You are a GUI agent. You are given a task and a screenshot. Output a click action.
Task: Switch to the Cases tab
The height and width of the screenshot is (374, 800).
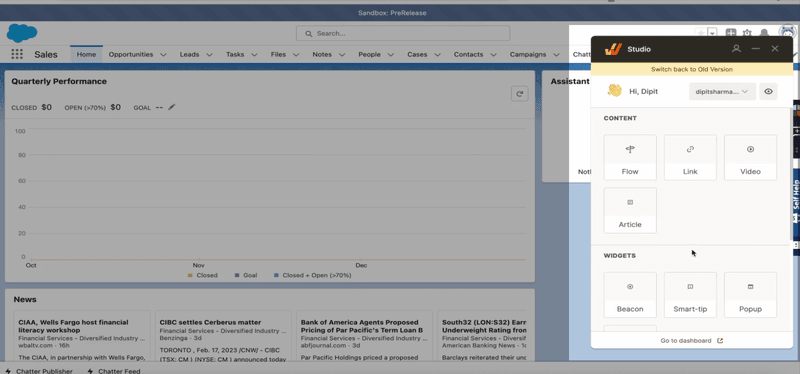(417, 54)
